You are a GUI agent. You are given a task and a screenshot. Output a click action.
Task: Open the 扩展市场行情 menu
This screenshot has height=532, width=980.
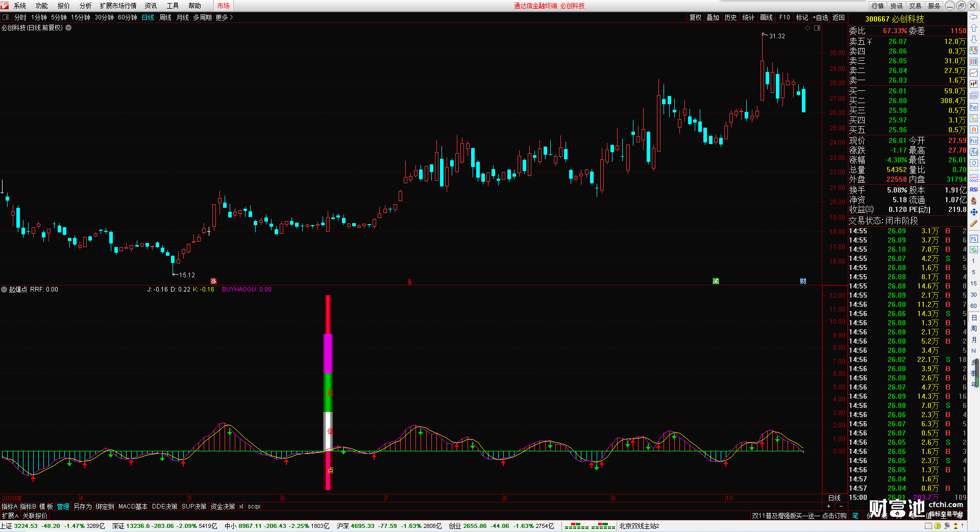[118, 6]
